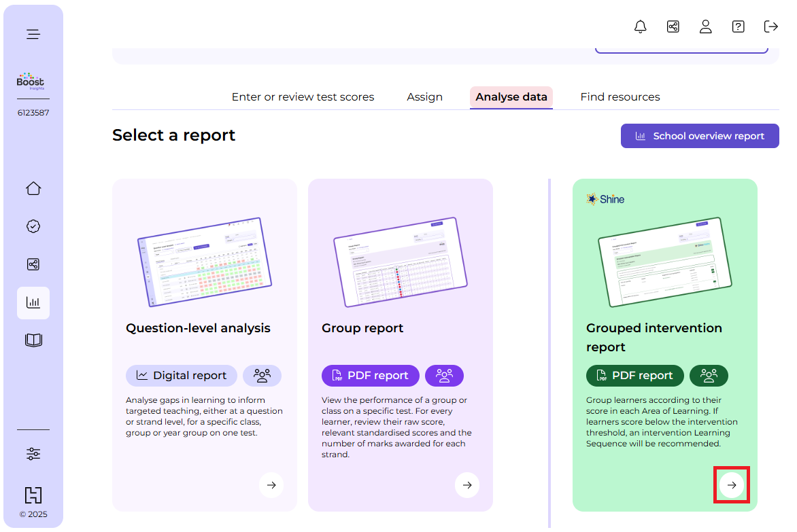This screenshot has height=532, width=797.
Task: Open the settings sliders icon in the sidebar
Action: [x=33, y=454]
